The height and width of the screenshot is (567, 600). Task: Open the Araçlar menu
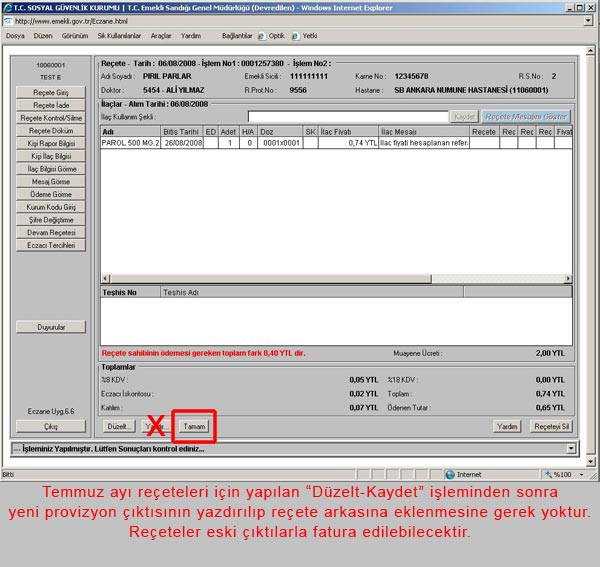pos(161,35)
